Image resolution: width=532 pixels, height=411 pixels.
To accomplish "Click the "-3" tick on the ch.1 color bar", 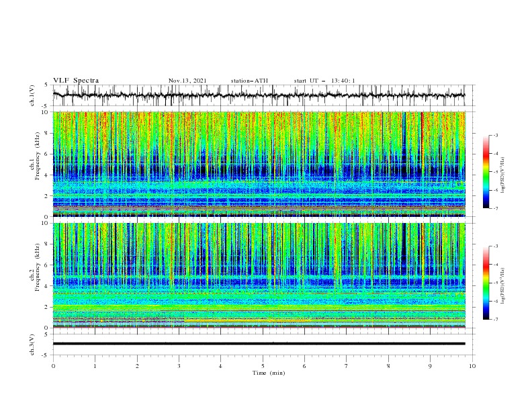I will tap(495, 135).
